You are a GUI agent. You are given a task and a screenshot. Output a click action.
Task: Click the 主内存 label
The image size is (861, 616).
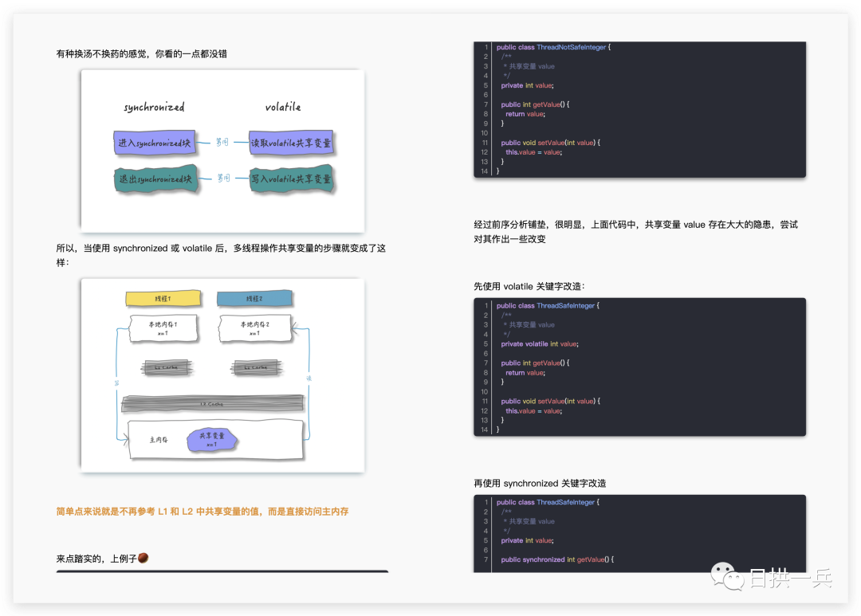(x=159, y=440)
